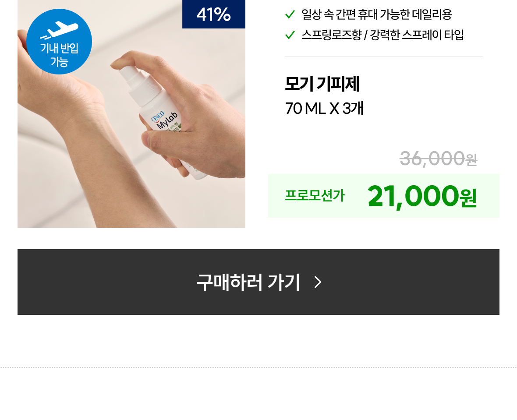
Task: Click the 프로모션가 label
Action: coord(315,195)
